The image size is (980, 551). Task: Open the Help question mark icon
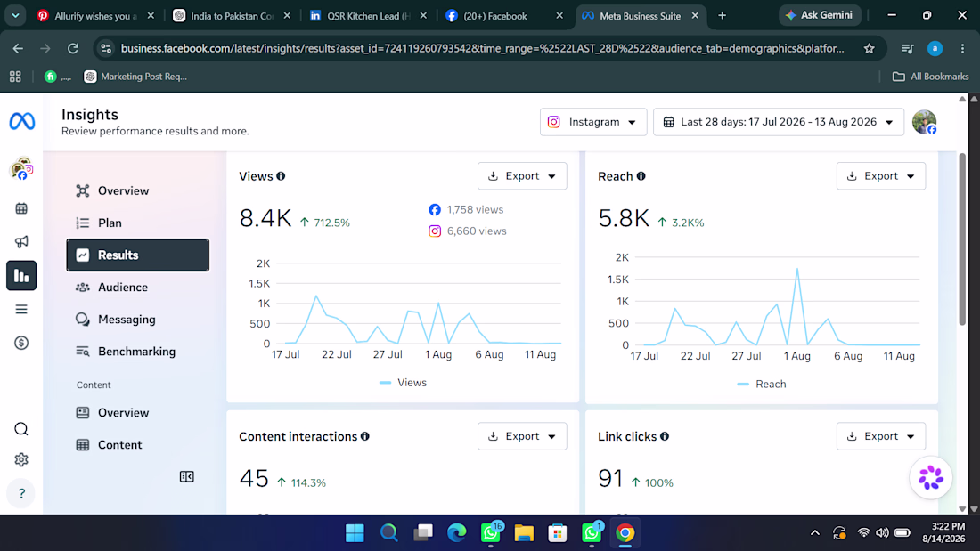pos(21,493)
